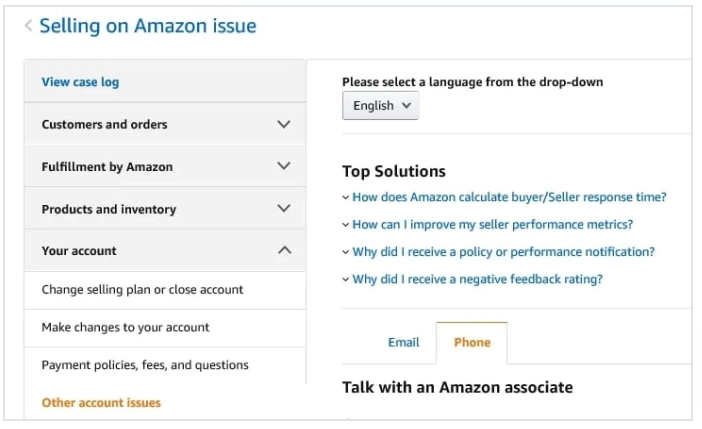Image resolution: width=702 pixels, height=429 pixels.
Task: Click chevron before seller performance metrics question
Action: coord(346,225)
